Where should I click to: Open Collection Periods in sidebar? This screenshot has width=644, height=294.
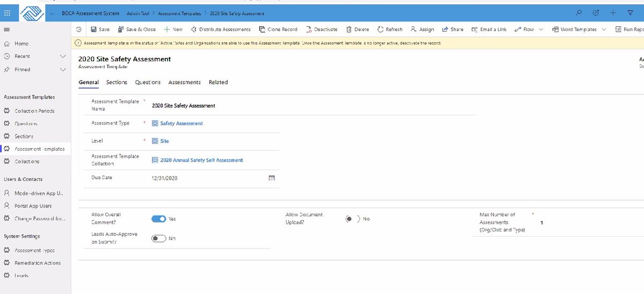[x=35, y=111]
